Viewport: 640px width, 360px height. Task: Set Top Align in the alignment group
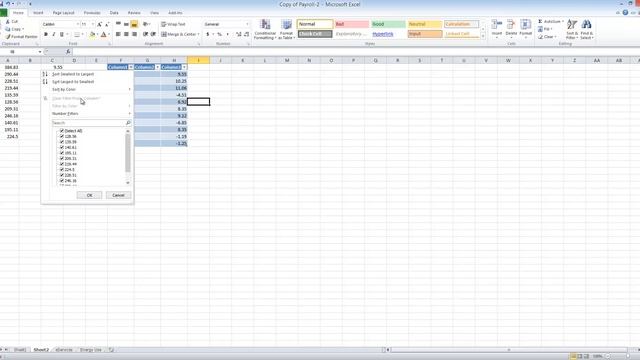coord(118,24)
